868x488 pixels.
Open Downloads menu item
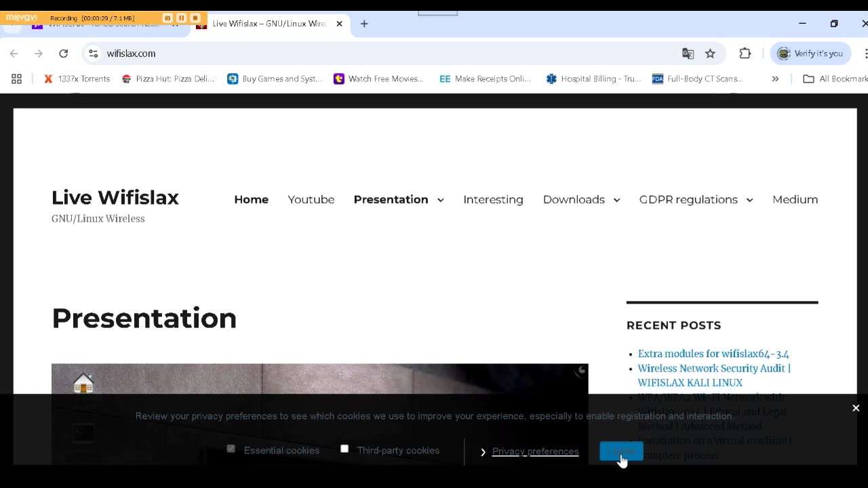click(x=574, y=199)
